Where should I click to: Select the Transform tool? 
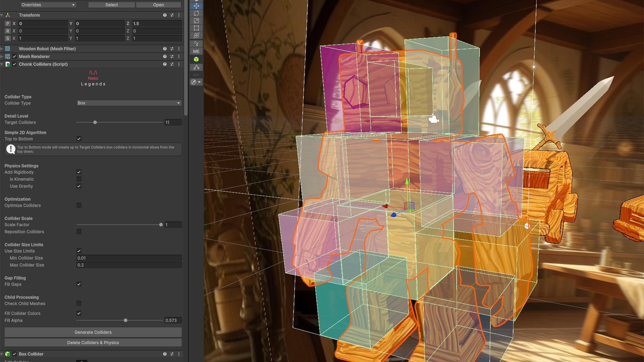point(196,36)
